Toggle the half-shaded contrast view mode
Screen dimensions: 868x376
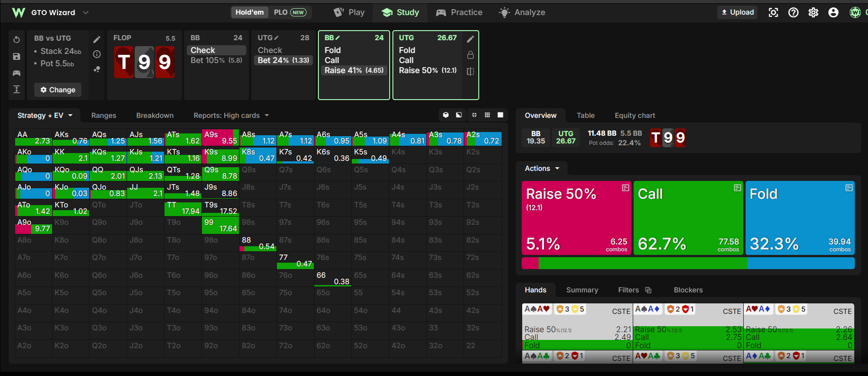coord(459,115)
